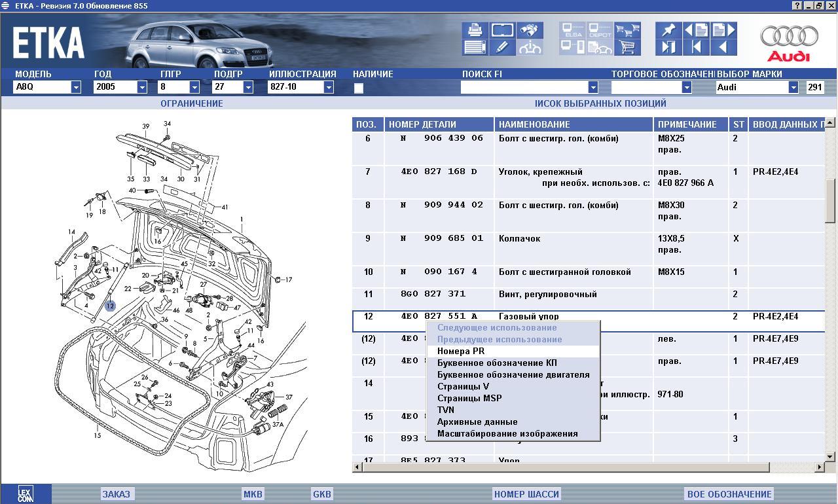Click the pencil edit icon
This screenshot has height=504, width=838.
[502, 47]
